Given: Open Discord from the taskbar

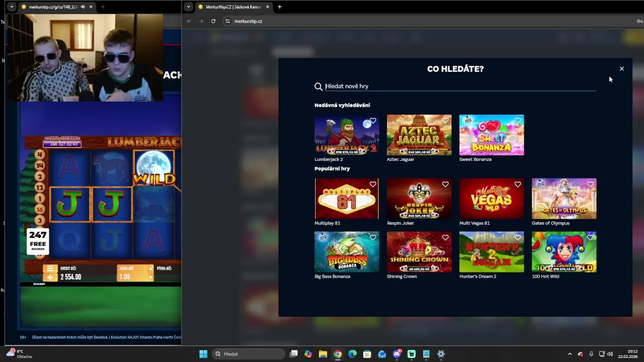Looking at the screenshot, I should click(x=397, y=354).
